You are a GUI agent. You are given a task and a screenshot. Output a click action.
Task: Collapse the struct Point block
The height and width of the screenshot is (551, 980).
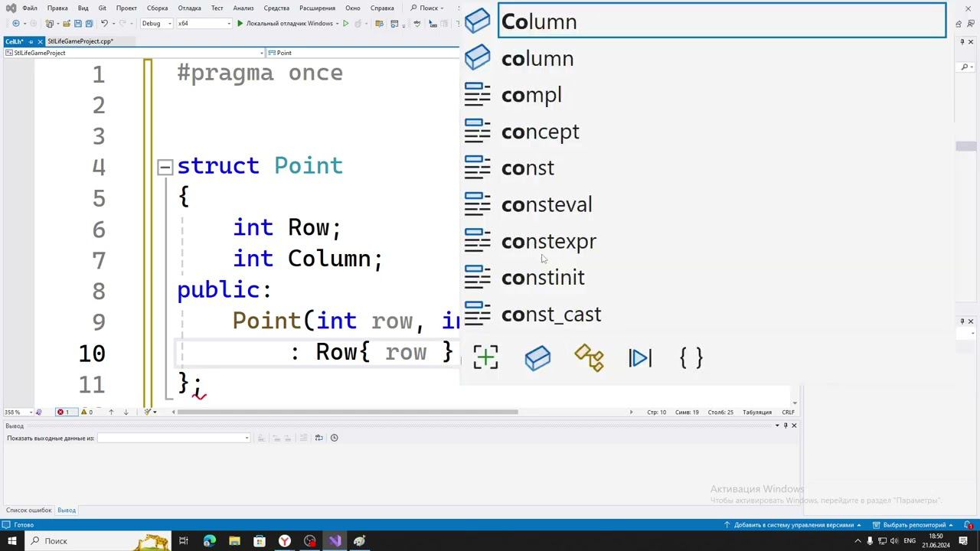pos(165,167)
